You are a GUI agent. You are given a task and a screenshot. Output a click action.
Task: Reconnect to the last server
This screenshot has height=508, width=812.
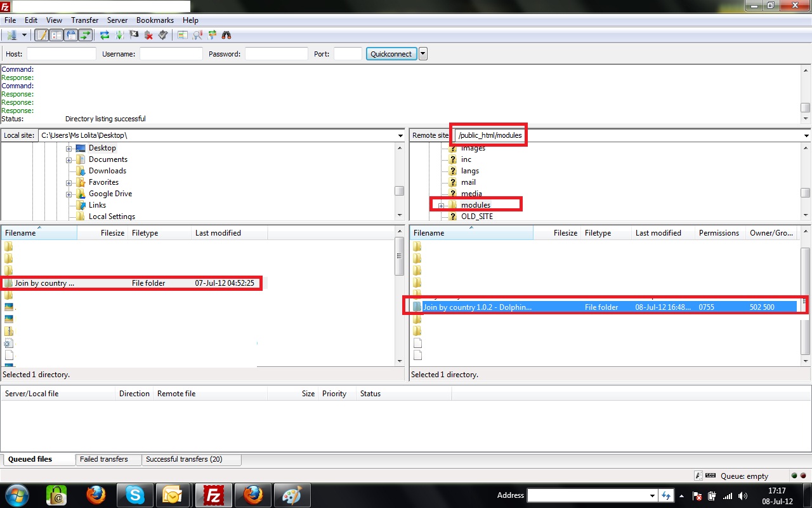163,36
